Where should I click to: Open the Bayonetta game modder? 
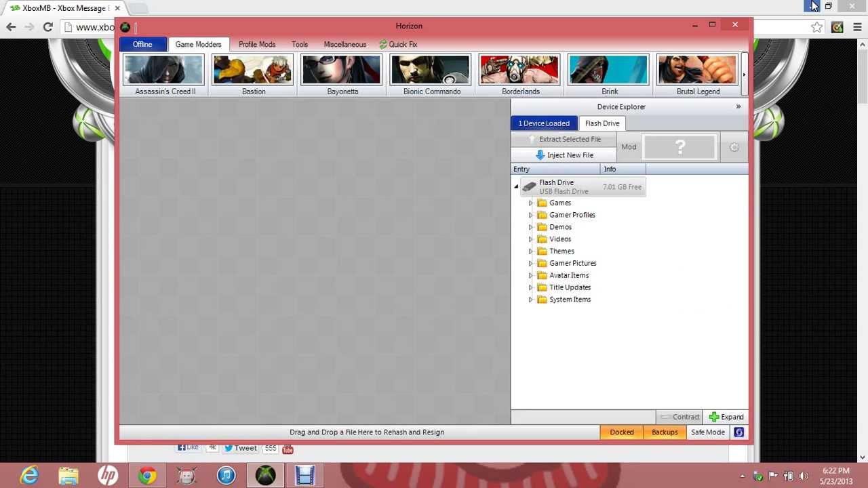pos(342,75)
